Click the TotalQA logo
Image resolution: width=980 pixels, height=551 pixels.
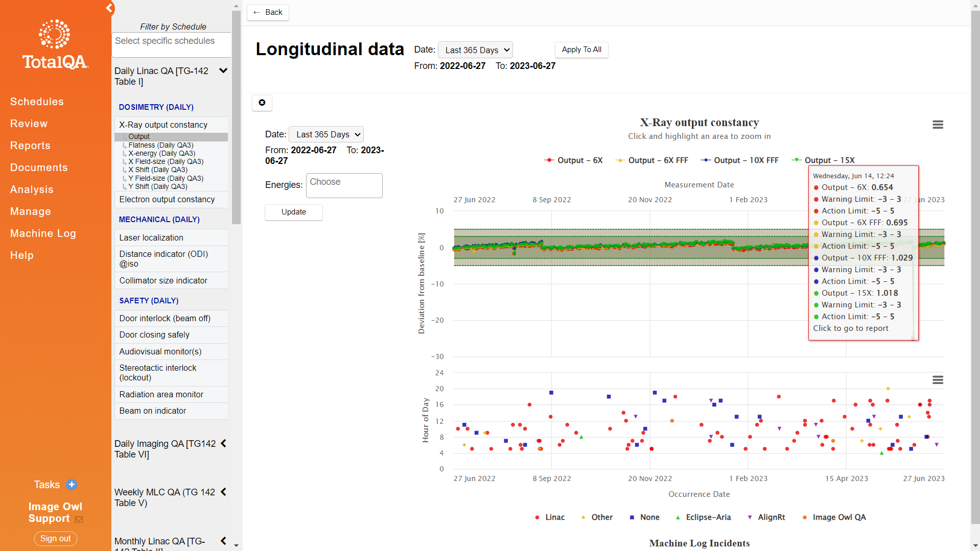coord(55,44)
